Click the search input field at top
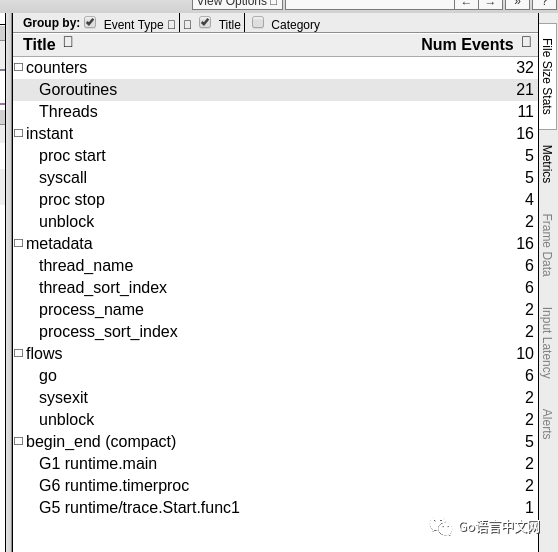Screen dimensions: 558x552 coord(369,4)
